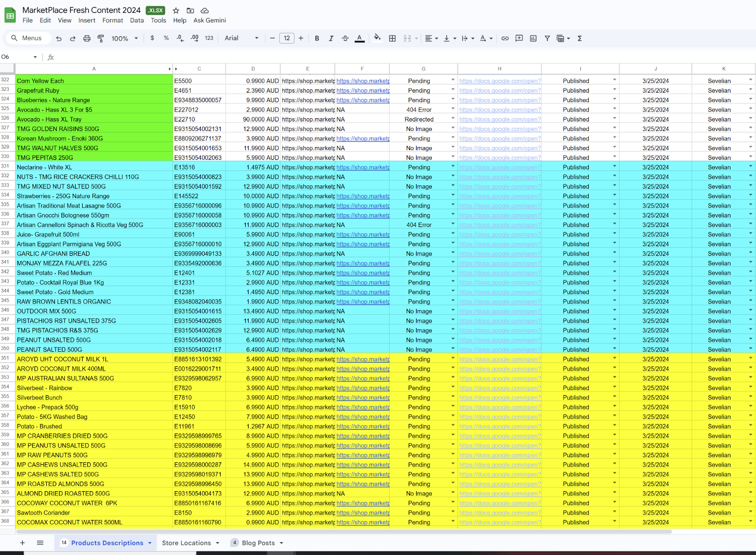This screenshot has height=555, width=756.
Task: Open the filter views dropdown
Action: [x=563, y=38]
